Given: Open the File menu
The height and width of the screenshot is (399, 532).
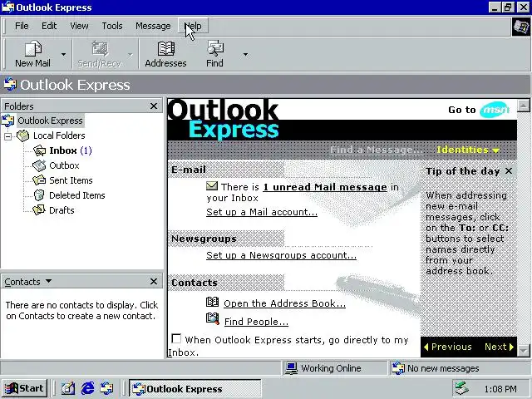Looking at the screenshot, I should 22,26.
